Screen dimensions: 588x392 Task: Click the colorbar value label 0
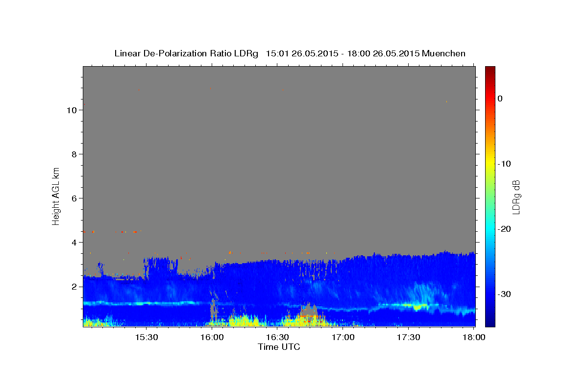500,98
